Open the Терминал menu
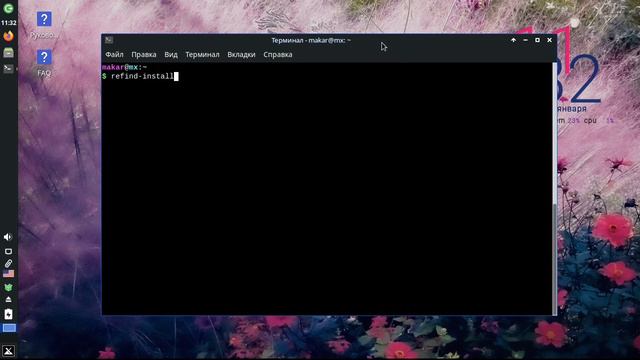This screenshot has width=640, height=360. (202, 54)
